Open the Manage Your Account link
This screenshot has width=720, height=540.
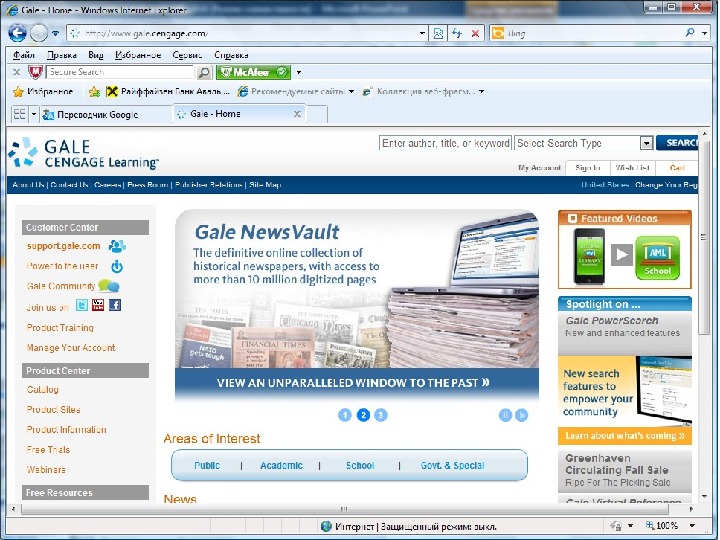[x=71, y=348]
